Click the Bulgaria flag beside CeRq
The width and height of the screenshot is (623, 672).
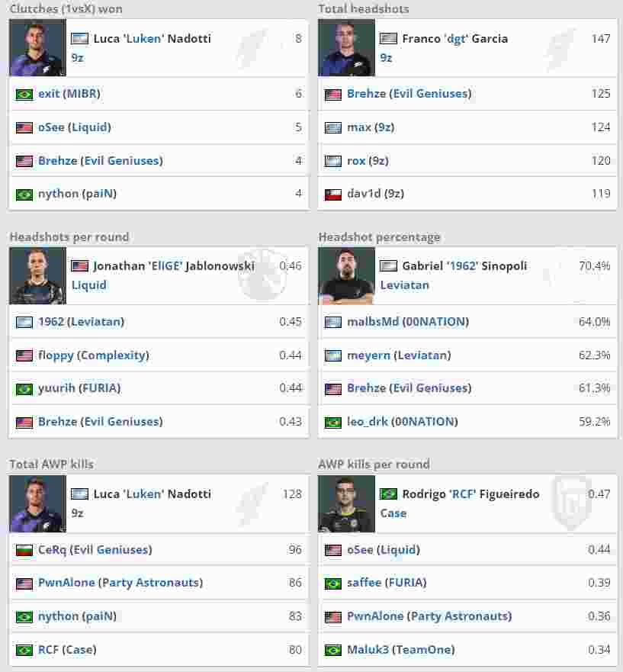(x=24, y=550)
